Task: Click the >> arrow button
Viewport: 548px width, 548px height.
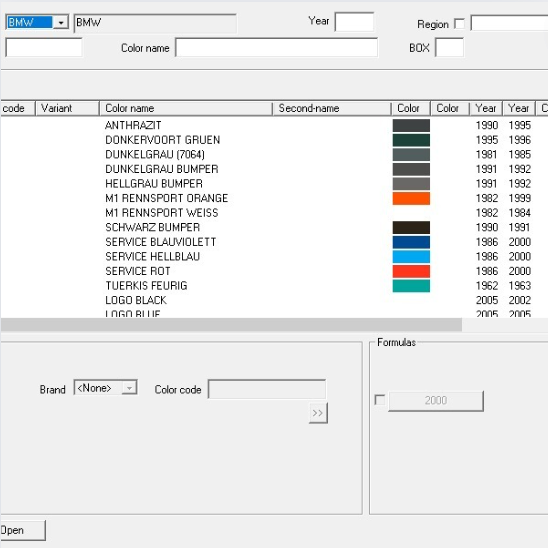Action: click(318, 413)
